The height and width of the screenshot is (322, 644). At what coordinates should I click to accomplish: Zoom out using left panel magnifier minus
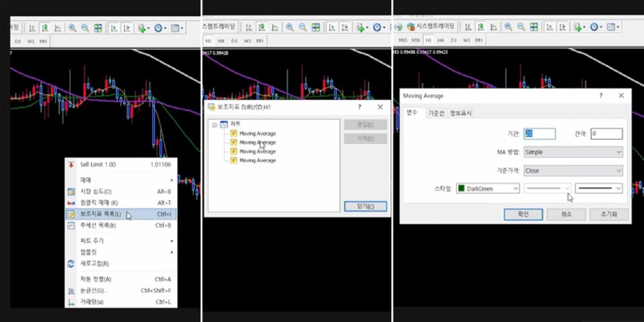point(85,28)
